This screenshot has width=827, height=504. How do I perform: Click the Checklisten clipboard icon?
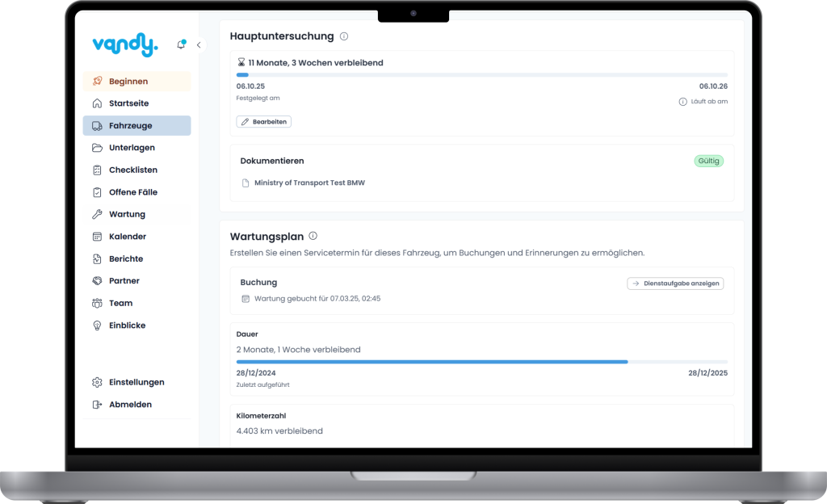pyautogui.click(x=97, y=170)
